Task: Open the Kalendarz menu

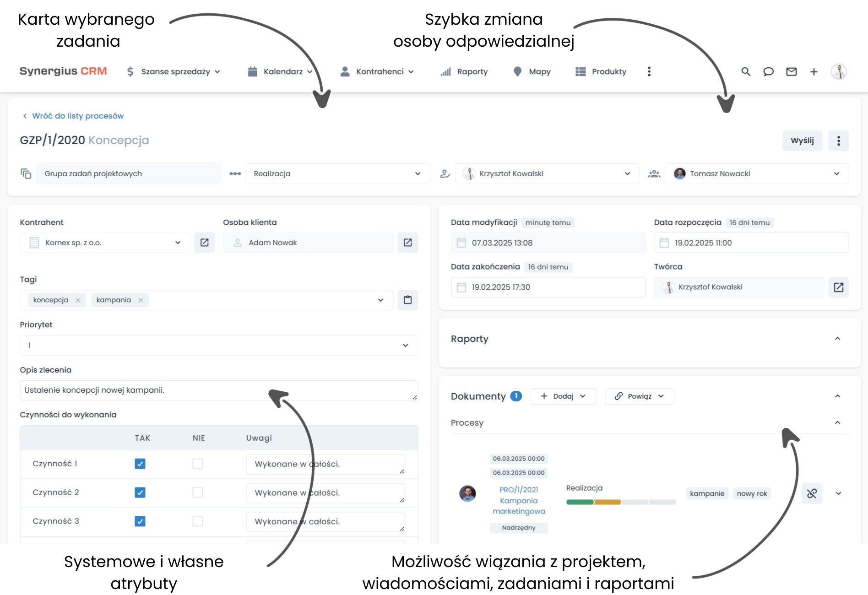Action: pyautogui.click(x=282, y=71)
